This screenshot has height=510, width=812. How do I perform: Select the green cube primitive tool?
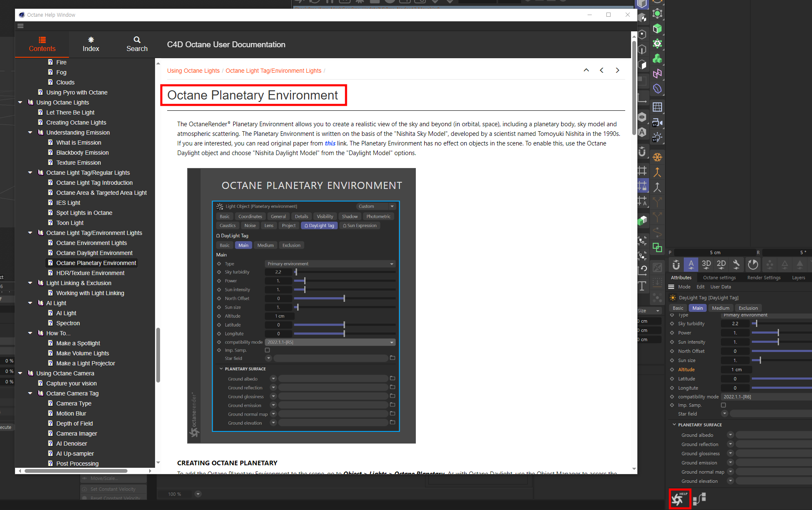657,28
